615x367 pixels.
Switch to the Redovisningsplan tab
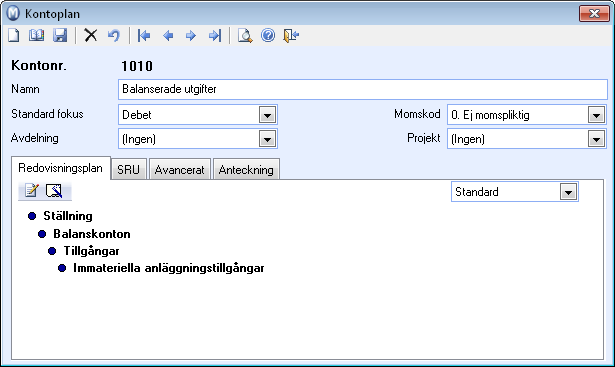(x=60, y=168)
